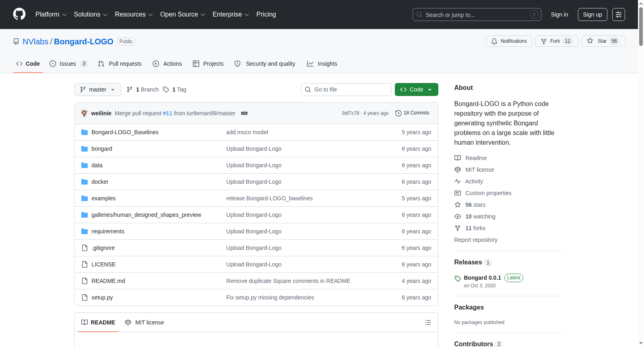Expand commit message ellipsis icon

(x=244, y=113)
